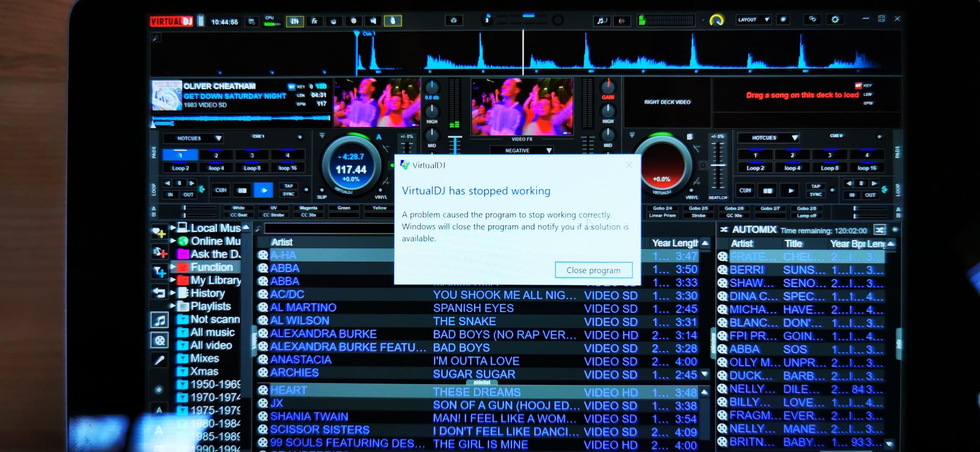
Task: Open the mixer panel icon in top toolbar
Action: [x=295, y=21]
